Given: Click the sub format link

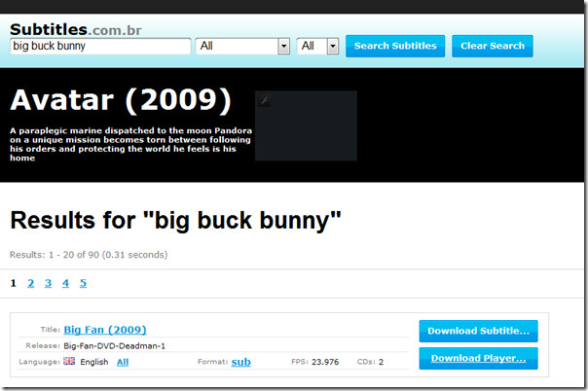Looking at the screenshot, I should pos(241,362).
